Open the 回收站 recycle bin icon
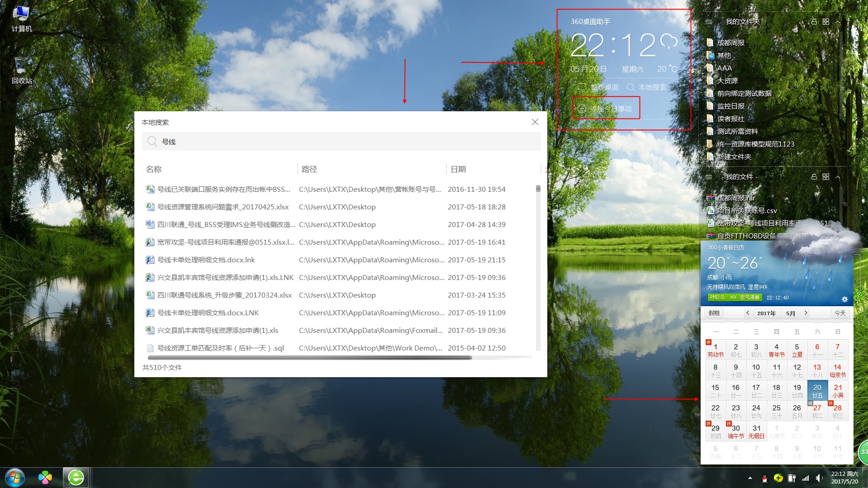The height and width of the screenshot is (488, 868). [21, 70]
